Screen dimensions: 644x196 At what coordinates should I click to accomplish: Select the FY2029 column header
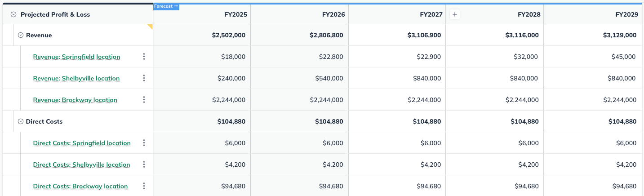(x=626, y=14)
